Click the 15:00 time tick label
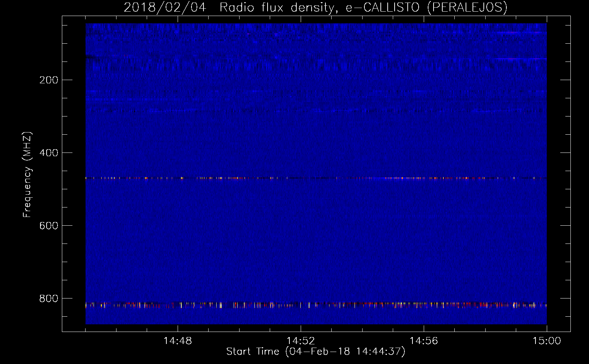Viewport: 589px width, 364px height. (x=547, y=341)
